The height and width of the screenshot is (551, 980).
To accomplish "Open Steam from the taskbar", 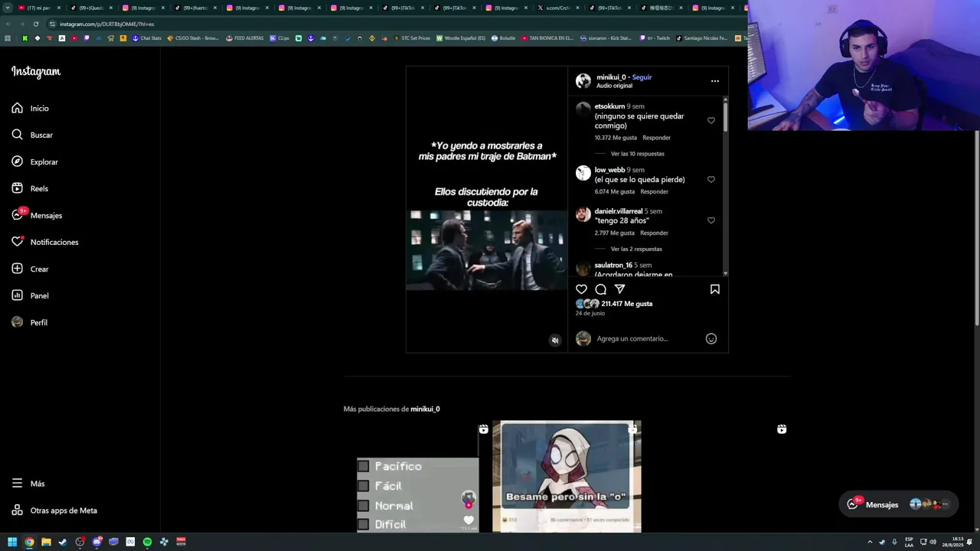I will (x=63, y=542).
